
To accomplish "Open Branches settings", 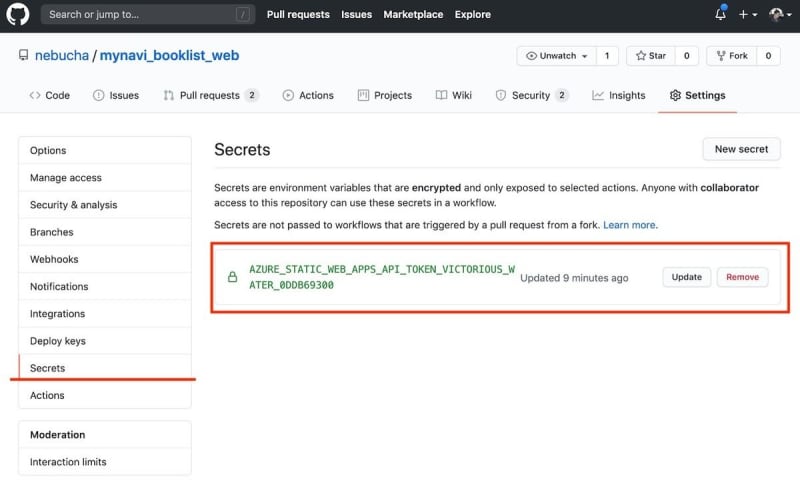I will (105, 232).
